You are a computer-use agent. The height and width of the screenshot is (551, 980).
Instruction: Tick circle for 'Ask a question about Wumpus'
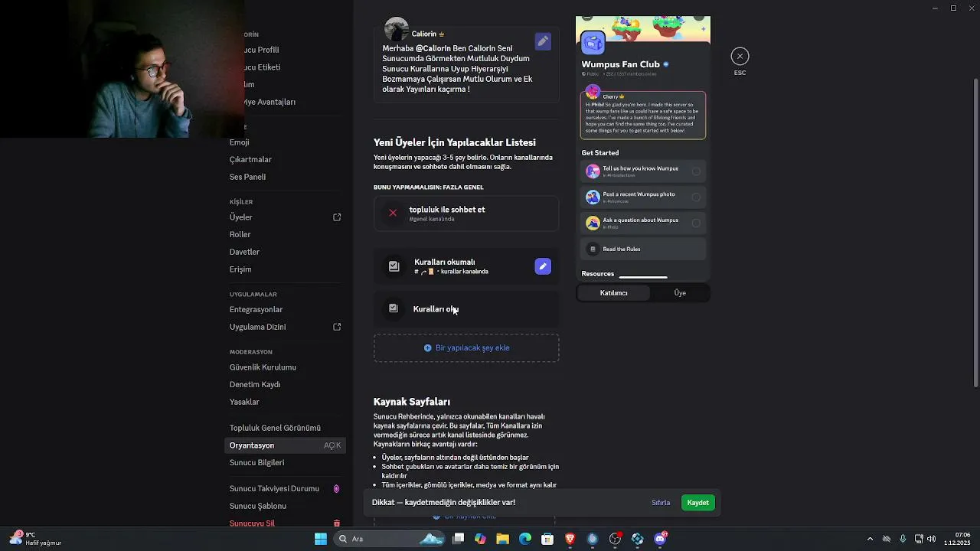(x=696, y=223)
